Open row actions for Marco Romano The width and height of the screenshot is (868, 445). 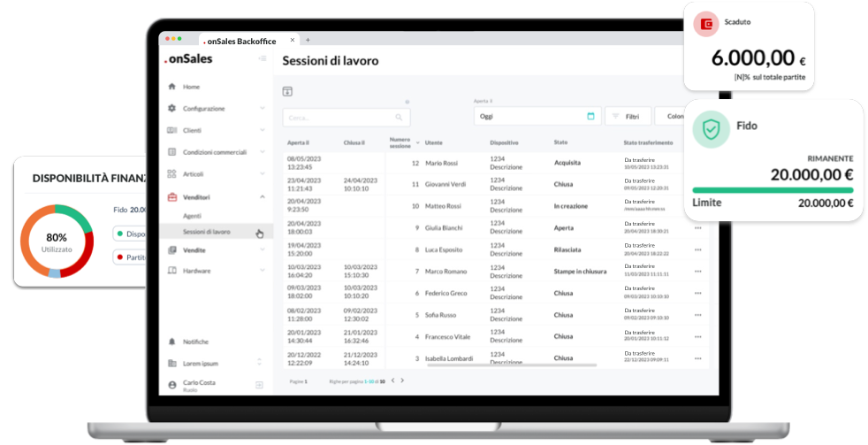(x=697, y=272)
